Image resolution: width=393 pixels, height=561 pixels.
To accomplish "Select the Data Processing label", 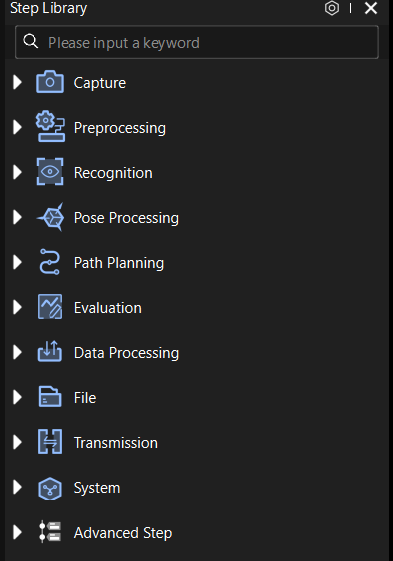I will tap(126, 353).
